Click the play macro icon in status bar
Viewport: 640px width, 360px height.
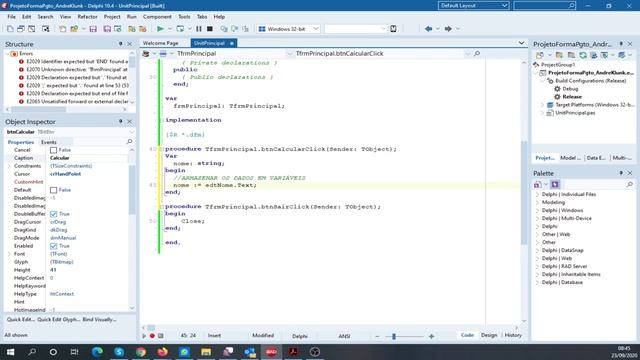144,336
